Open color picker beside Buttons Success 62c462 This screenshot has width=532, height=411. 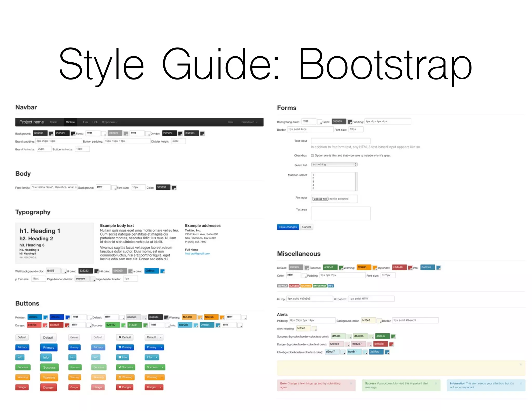[123, 325]
